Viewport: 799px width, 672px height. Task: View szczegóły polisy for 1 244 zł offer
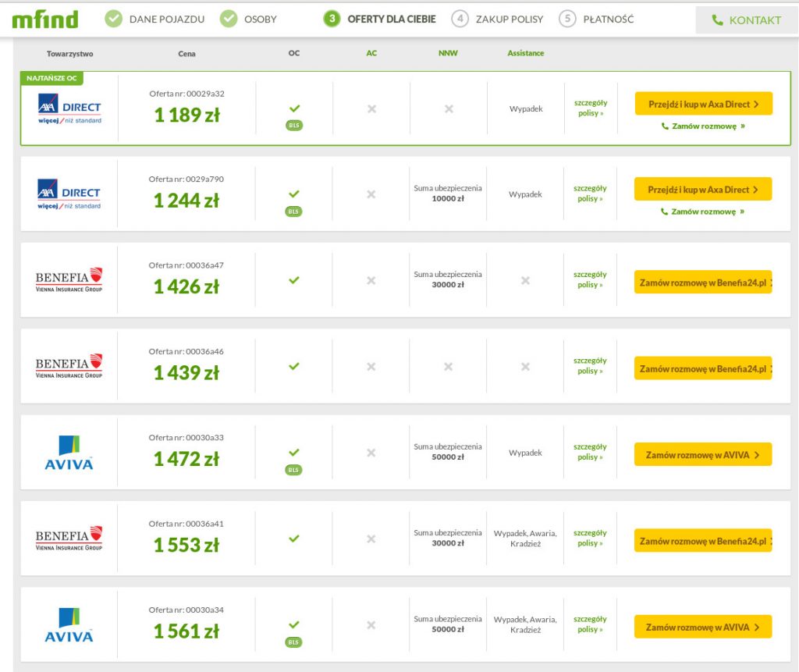590,194
